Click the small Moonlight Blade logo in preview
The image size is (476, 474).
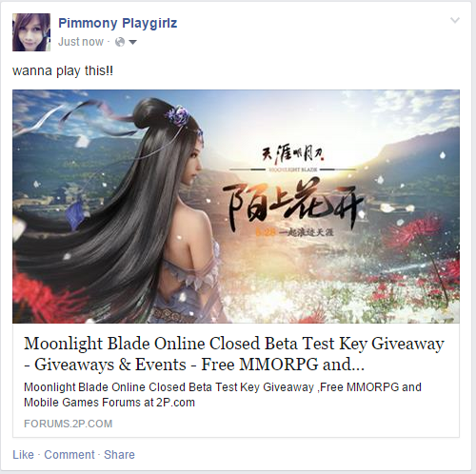coord(293,158)
